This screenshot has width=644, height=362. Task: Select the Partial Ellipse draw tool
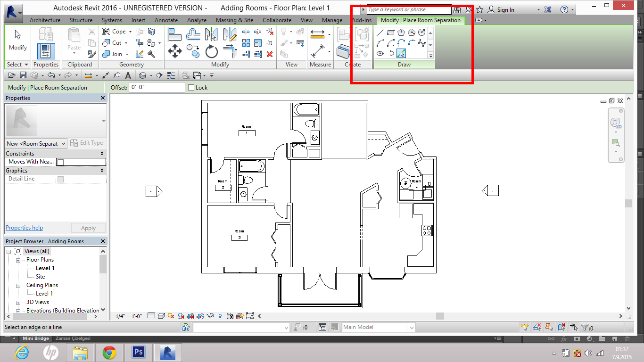[391, 53]
